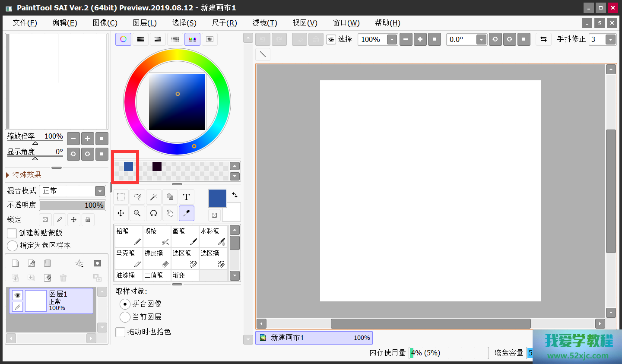Open the 滤镜 menu
Image resolution: width=622 pixels, height=364 pixels.
[264, 23]
